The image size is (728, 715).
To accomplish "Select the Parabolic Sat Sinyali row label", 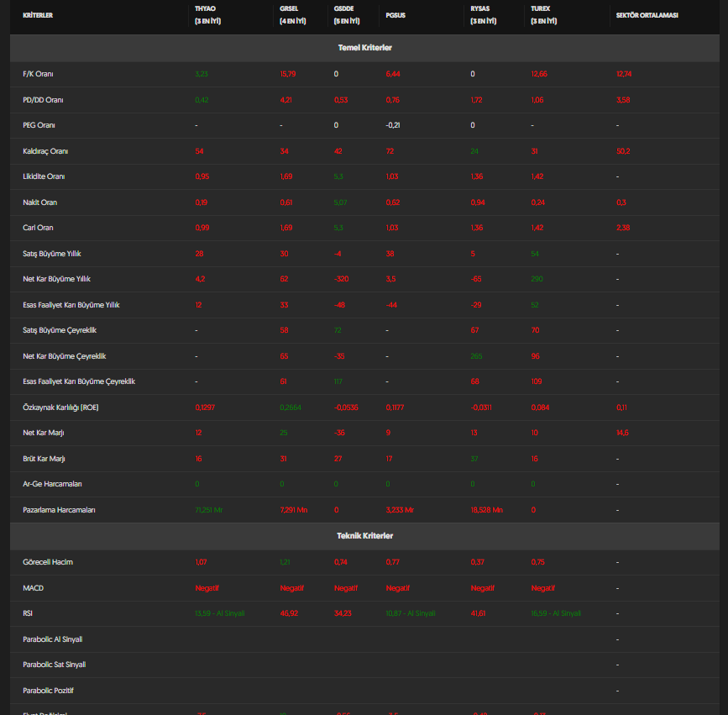I will [55, 665].
